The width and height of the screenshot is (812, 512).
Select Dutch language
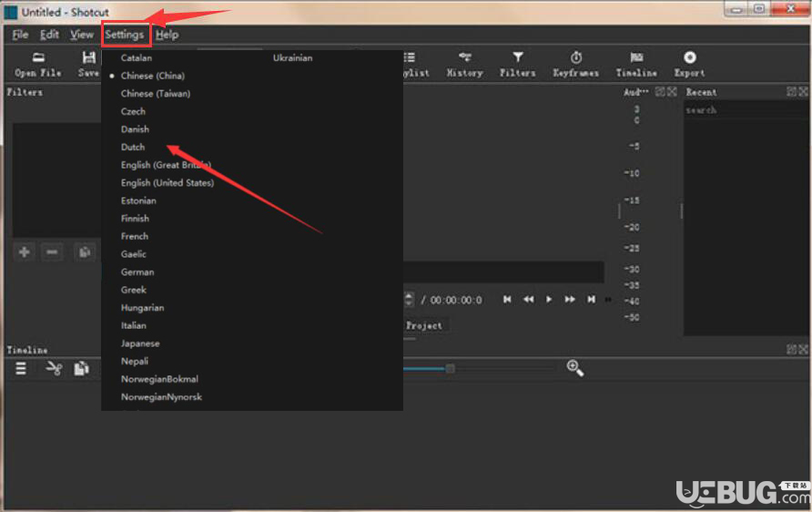coord(133,148)
